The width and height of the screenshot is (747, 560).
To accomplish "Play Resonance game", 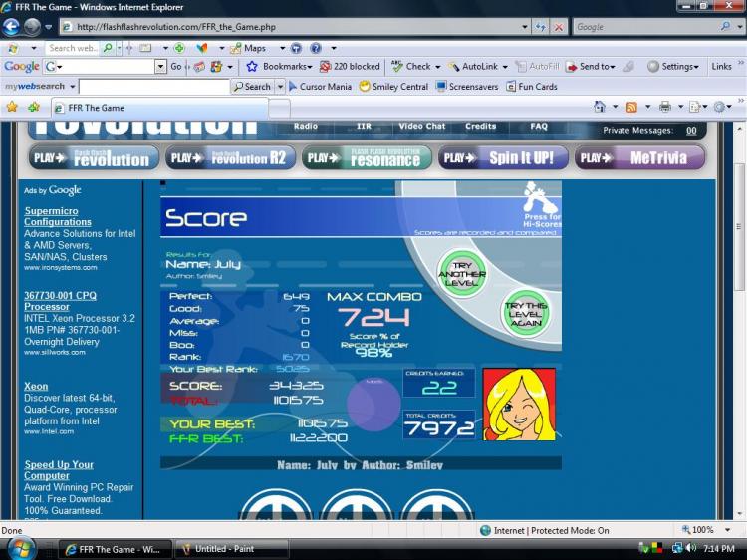I will (367, 157).
